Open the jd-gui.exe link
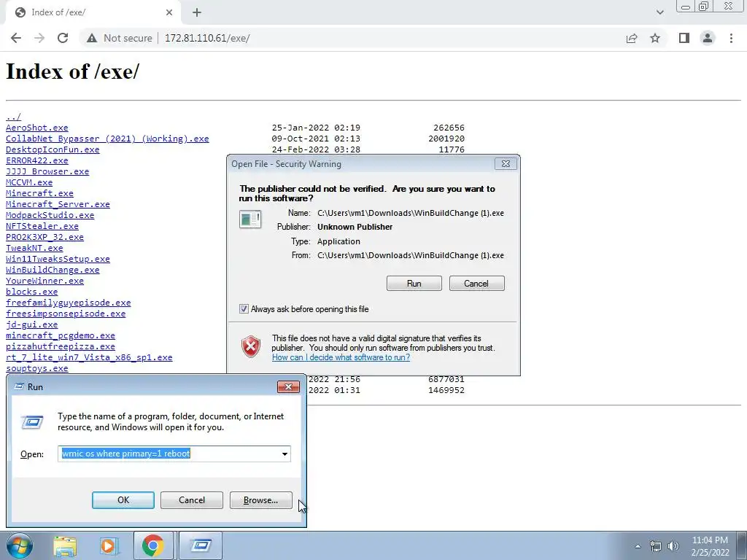 click(32, 324)
